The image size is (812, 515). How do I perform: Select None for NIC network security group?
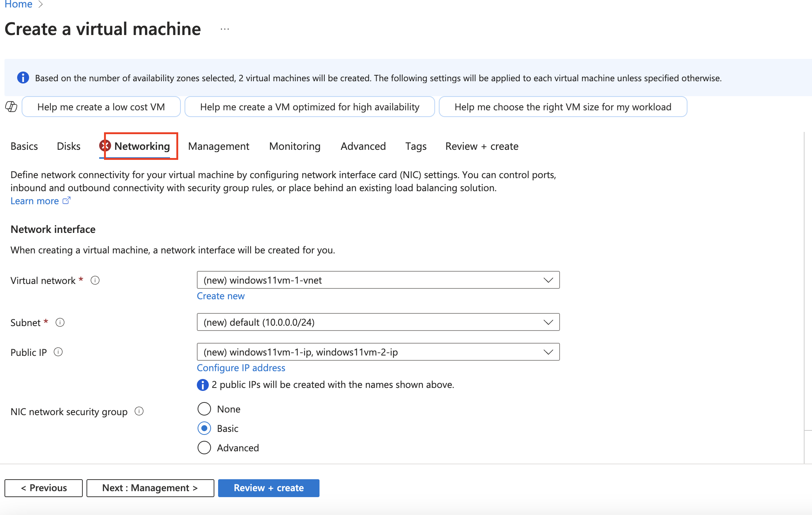coord(204,409)
